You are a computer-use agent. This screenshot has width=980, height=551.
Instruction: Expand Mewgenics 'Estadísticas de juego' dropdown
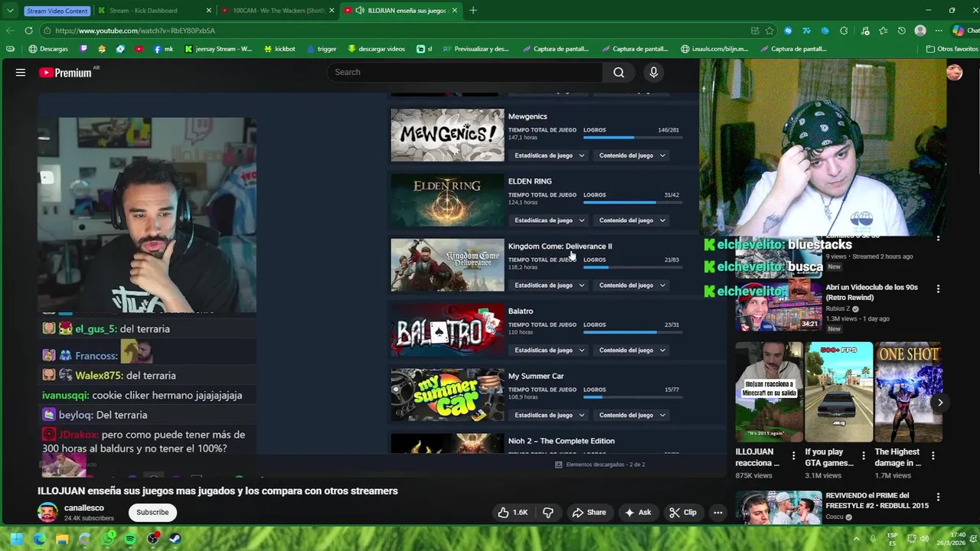pyautogui.click(x=549, y=155)
